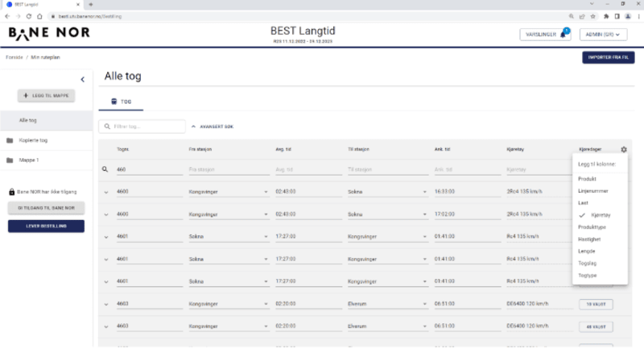Go back in the browser

[x=7, y=16]
